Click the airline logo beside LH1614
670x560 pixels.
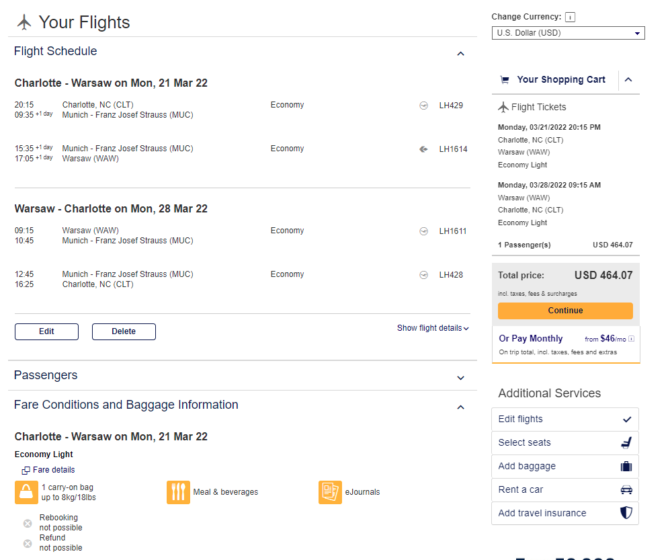tap(423, 149)
